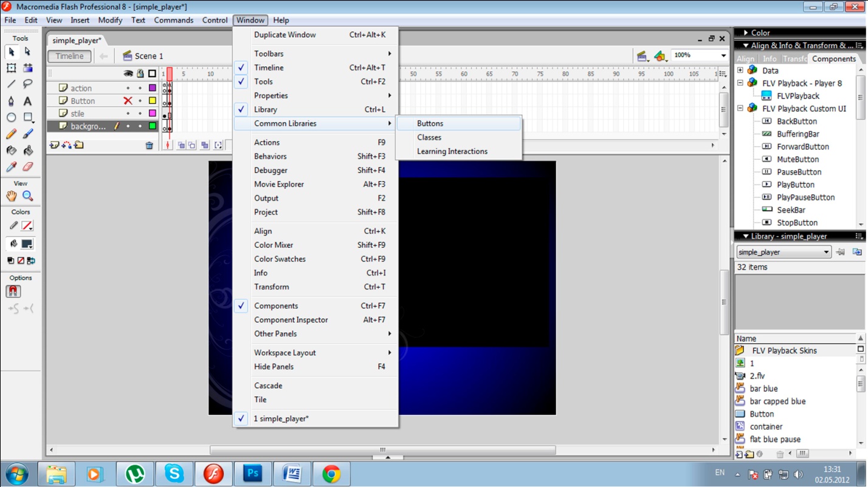Collapse the Library - simple_player panel
The image size is (868, 487).
point(746,236)
